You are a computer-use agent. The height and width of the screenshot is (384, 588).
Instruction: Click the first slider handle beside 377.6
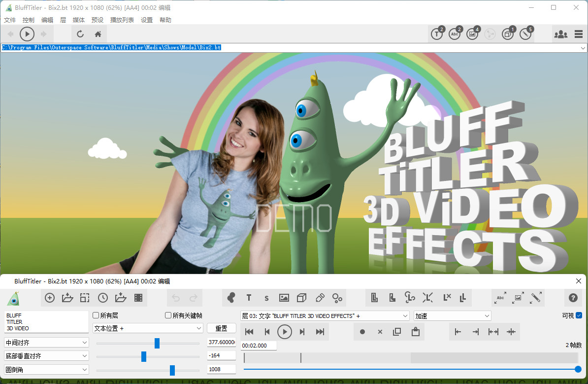[157, 343]
